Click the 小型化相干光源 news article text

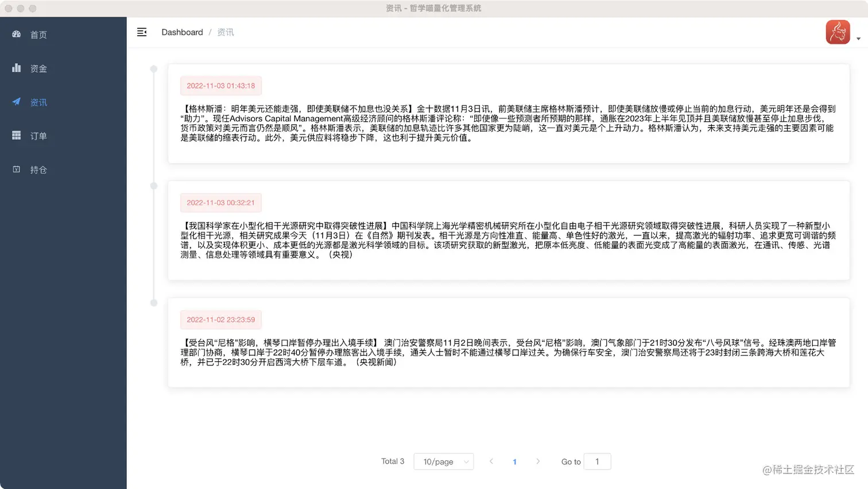pyautogui.click(x=508, y=240)
